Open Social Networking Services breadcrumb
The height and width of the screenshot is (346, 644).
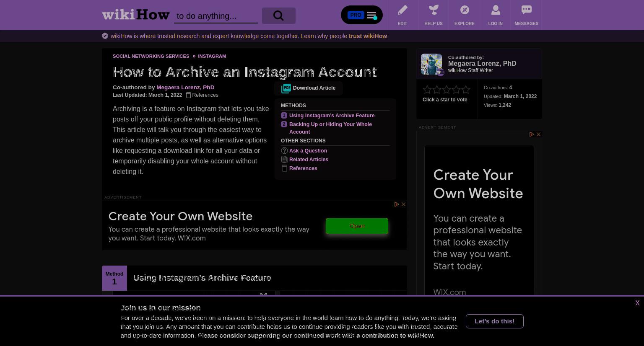tap(151, 56)
